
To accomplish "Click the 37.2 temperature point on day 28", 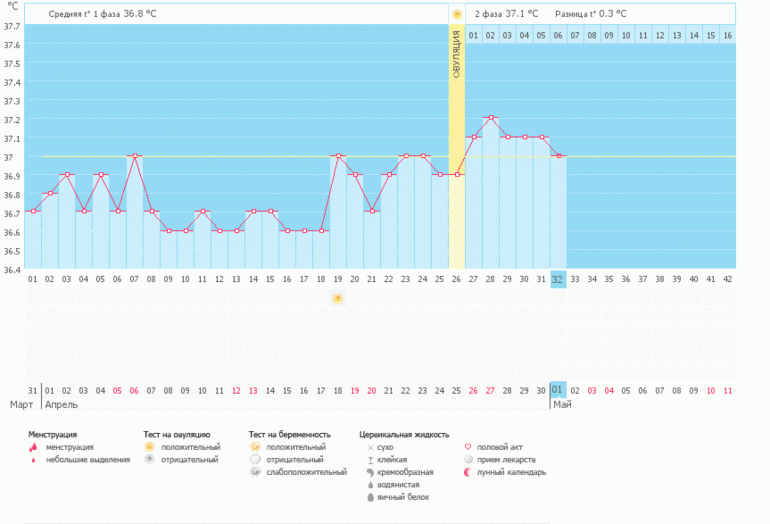I will click(x=490, y=118).
